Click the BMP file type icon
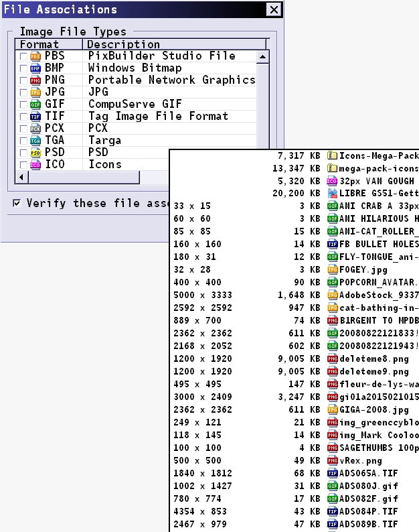Screen dimensions: 419x532 point(35,68)
